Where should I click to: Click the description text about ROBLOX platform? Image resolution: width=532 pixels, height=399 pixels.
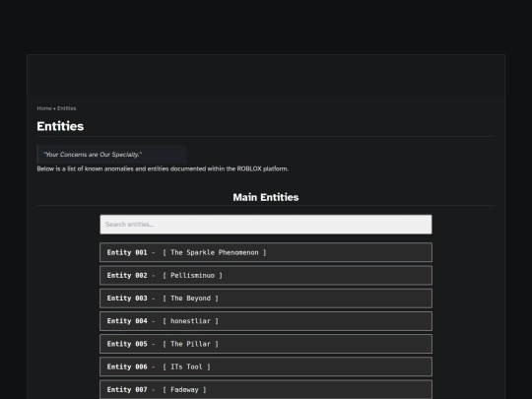click(x=163, y=168)
